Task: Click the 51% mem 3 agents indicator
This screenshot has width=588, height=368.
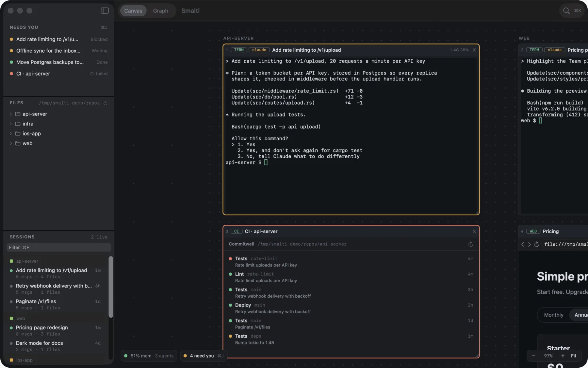Action: click(x=149, y=356)
